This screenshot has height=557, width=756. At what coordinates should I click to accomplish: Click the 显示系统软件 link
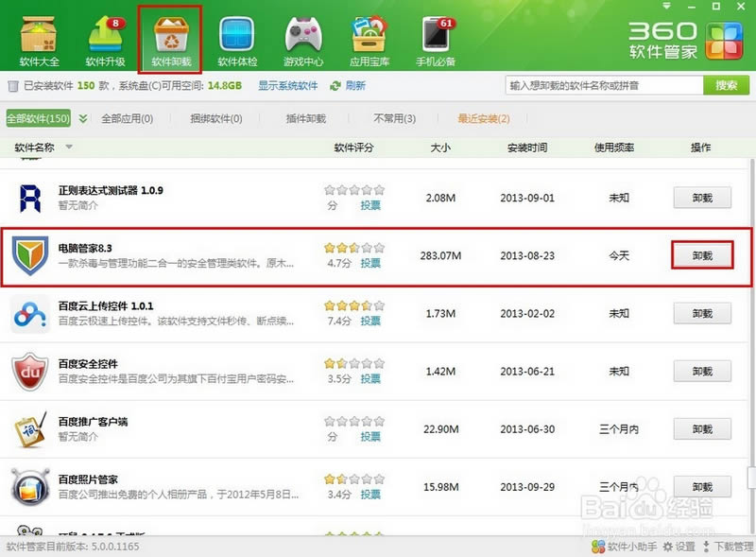[x=288, y=86]
